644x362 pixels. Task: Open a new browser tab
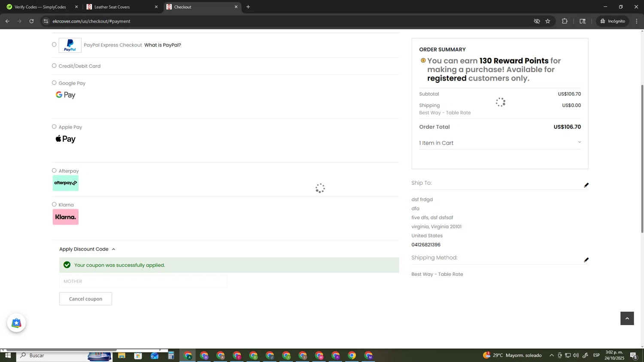(248, 7)
